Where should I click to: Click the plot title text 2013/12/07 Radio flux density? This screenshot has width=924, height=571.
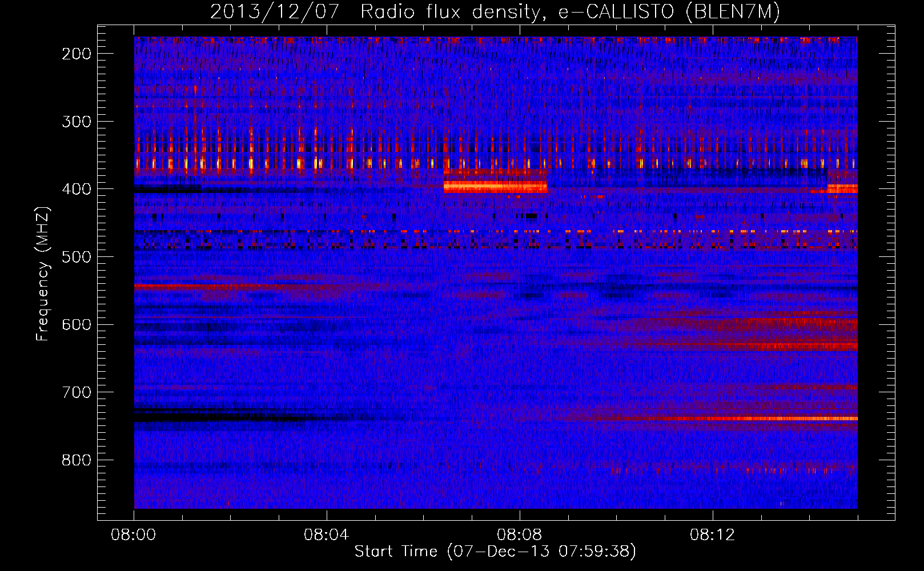point(375,12)
